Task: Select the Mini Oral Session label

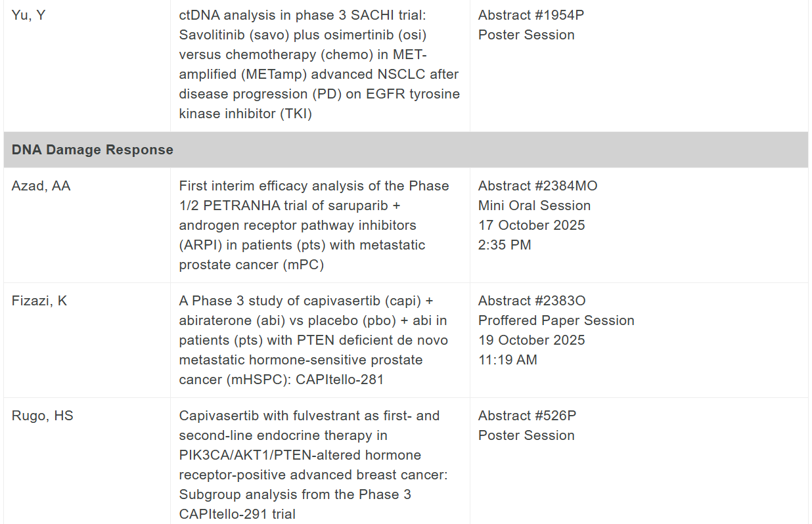Action: pos(534,206)
